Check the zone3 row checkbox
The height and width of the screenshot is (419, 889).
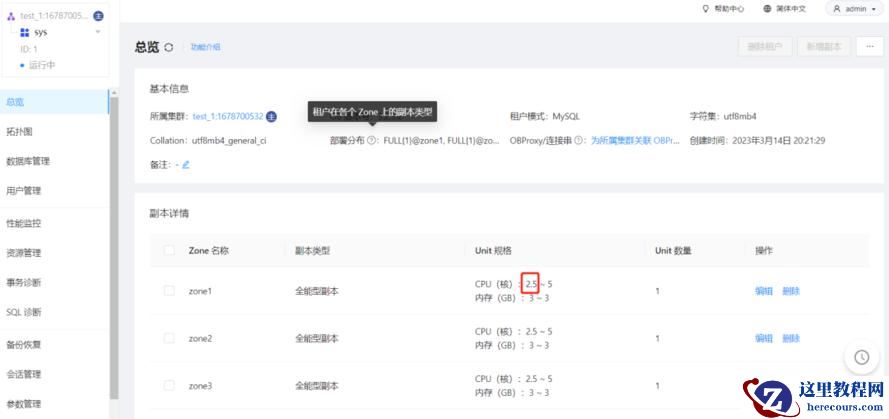pyautogui.click(x=169, y=386)
